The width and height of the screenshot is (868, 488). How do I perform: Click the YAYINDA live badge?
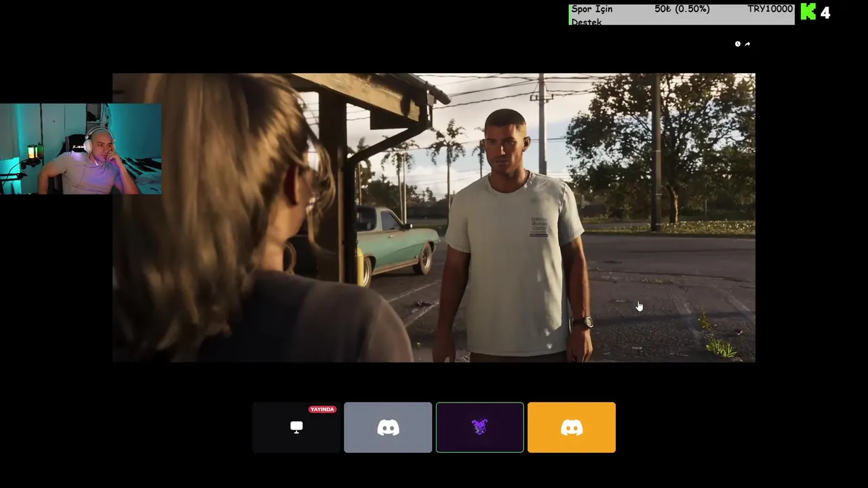coord(322,409)
